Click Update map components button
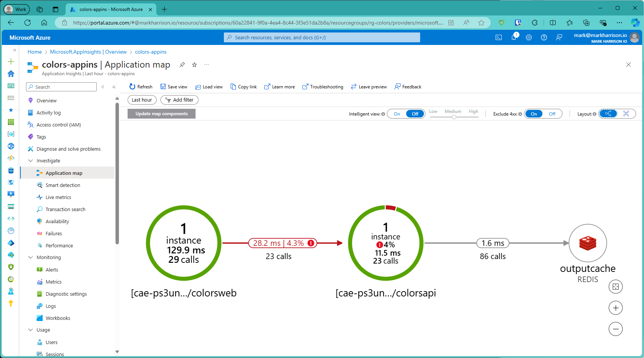The width and height of the screenshot is (644, 358). tap(162, 114)
